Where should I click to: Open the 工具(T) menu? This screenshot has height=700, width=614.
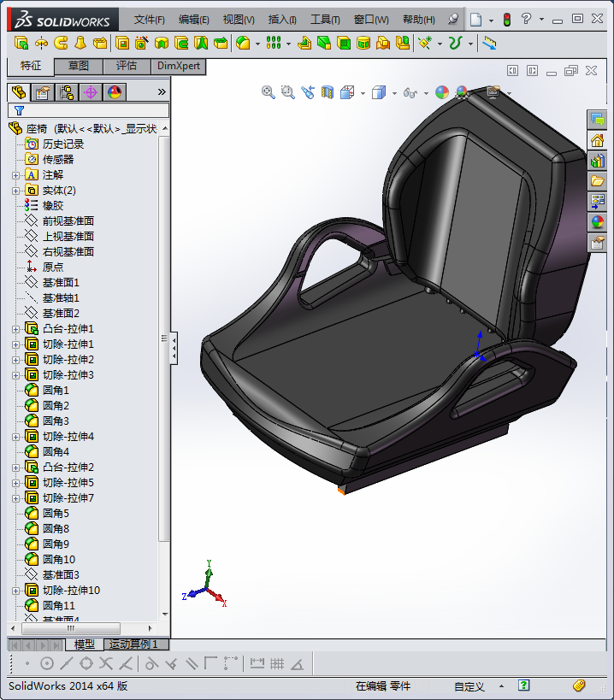(x=325, y=20)
